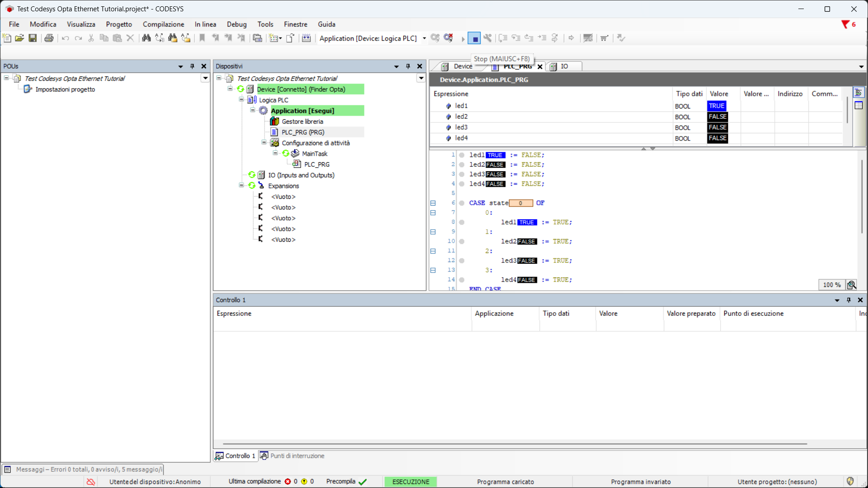The width and height of the screenshot is (868, 488).
Task: Collapse CASE block at line 6
Action: pos(433,203)
